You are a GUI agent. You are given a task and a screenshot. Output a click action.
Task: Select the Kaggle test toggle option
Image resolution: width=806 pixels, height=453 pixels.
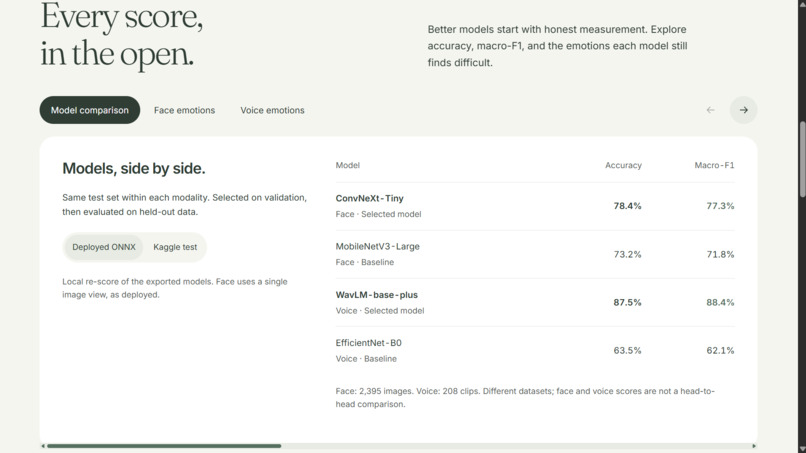pos(175,247)
